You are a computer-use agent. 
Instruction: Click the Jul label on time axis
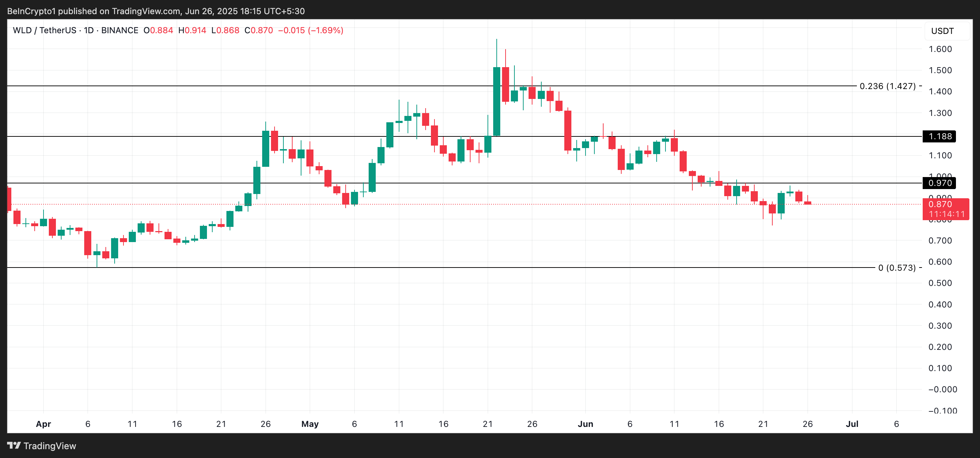852,424
